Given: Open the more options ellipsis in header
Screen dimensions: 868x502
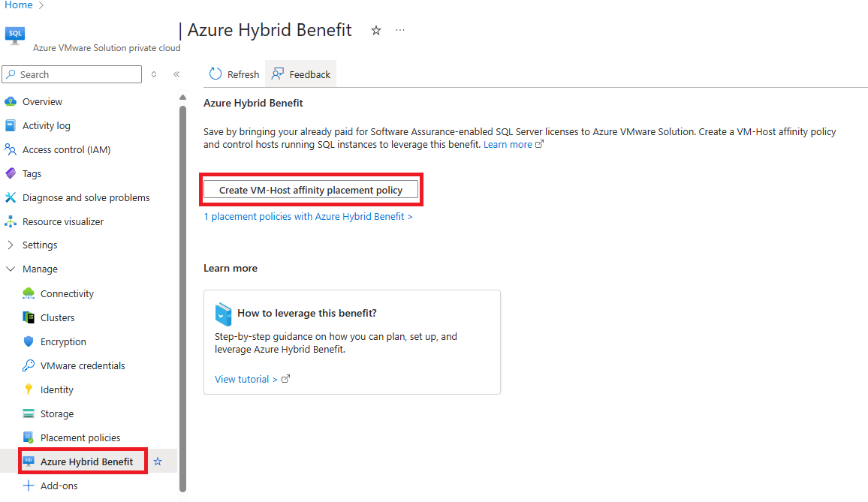Looking at the screenshot, I should (x=400, y=30).
